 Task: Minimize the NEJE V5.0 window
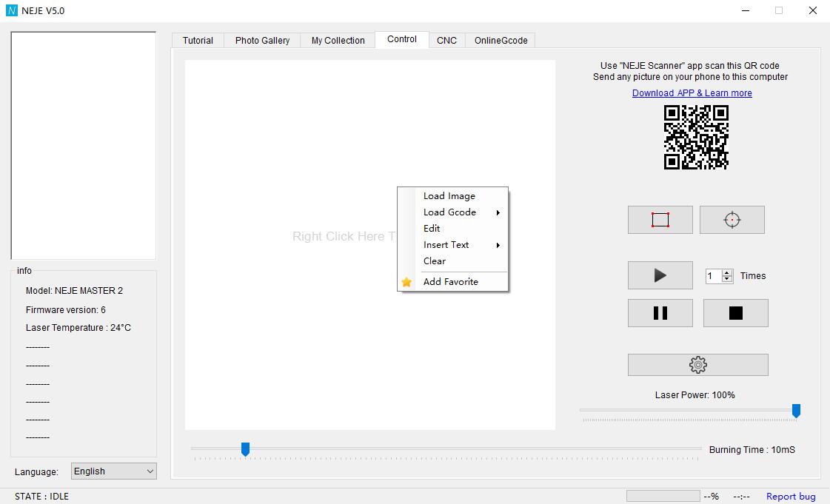(x=746, y=10)
